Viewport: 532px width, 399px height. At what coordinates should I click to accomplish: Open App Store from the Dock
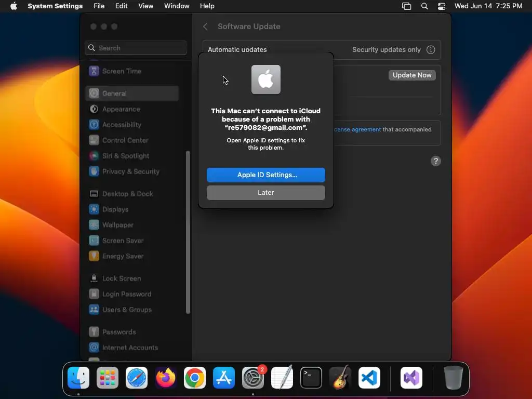click(x=224, y=378)
